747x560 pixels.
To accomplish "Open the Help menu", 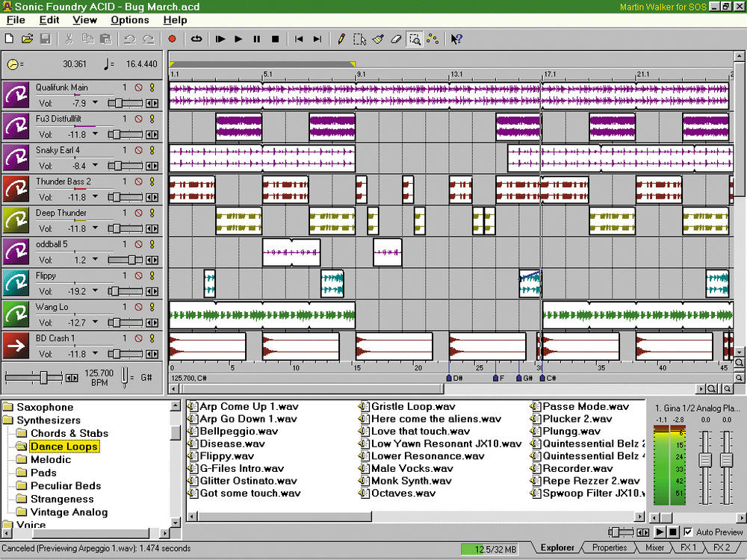I will click(x=175, y=20).
